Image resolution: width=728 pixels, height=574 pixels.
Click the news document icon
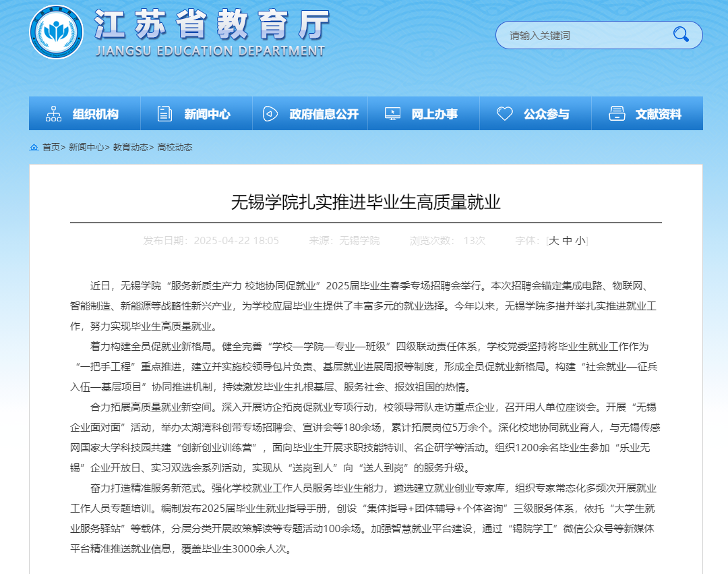point(164,114)
